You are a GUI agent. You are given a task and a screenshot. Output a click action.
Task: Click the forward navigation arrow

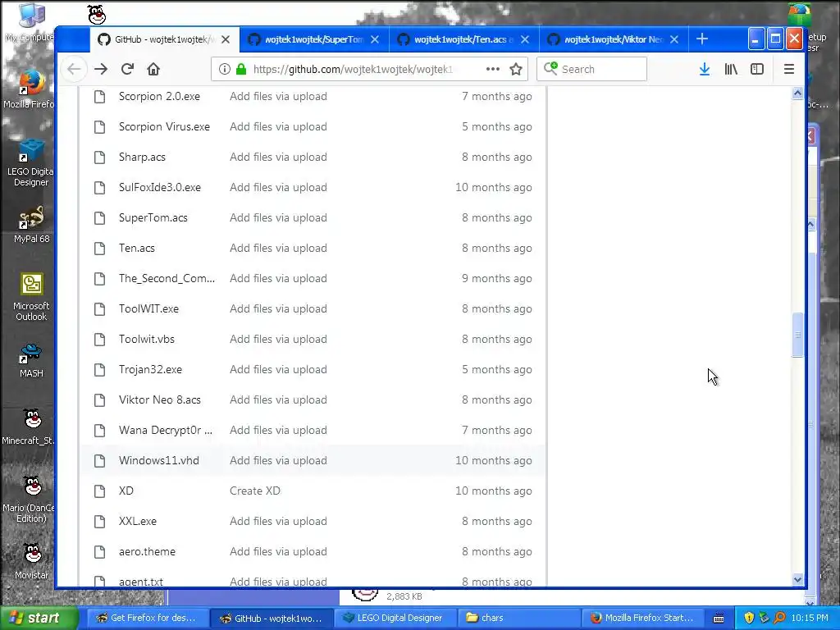click(101, 69)
